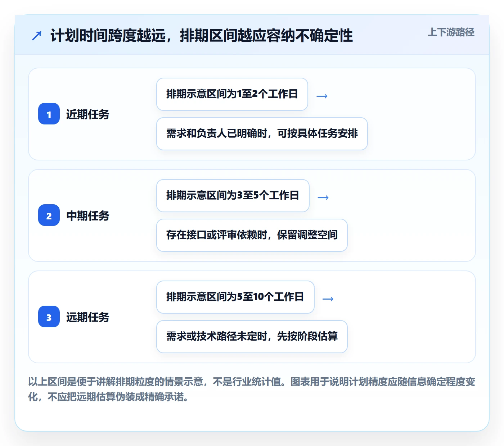This screenshot has width=504, height=446.
Task: Click the box 需求或技术路径未定时，先按阶段估算
Action: tap(252, 337)
